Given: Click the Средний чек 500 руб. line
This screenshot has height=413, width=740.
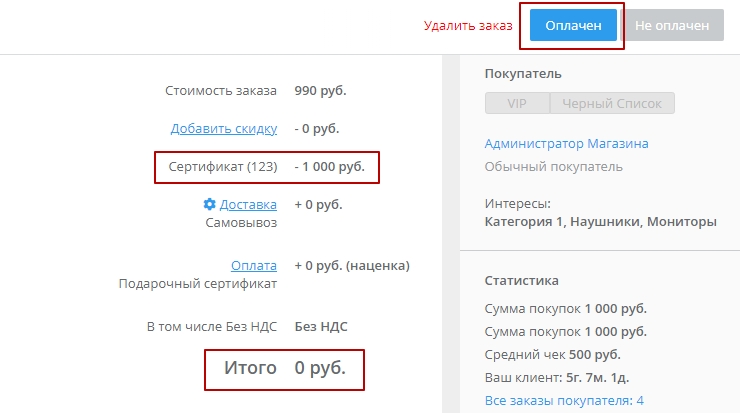Looking at the screenshot, I should [552, 354].
